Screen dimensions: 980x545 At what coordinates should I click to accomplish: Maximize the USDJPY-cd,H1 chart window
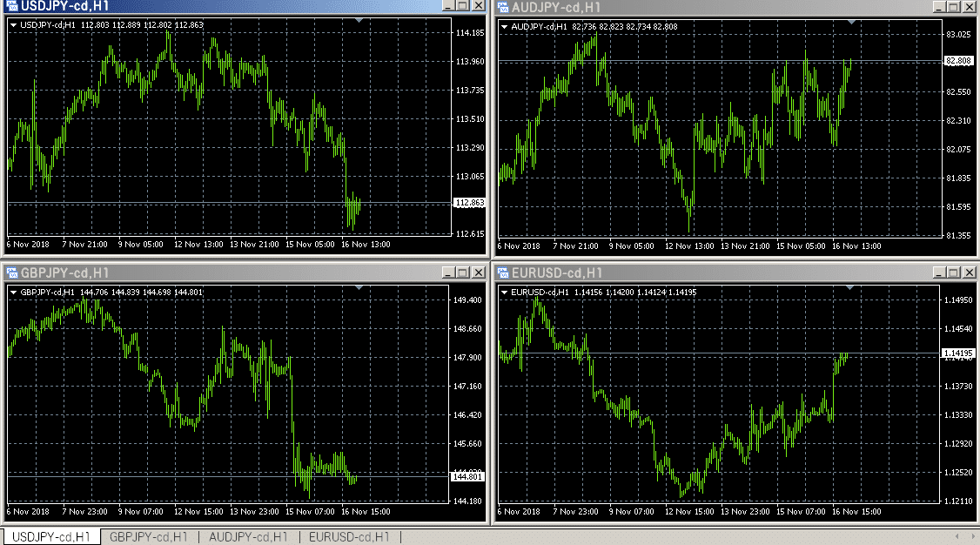coord(463,5)
